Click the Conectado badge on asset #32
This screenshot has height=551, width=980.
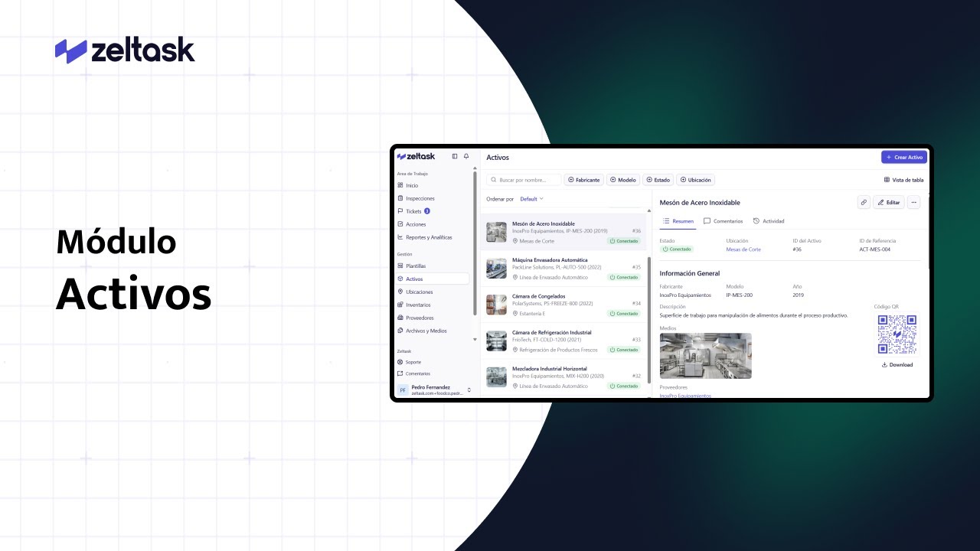[624, 386]
